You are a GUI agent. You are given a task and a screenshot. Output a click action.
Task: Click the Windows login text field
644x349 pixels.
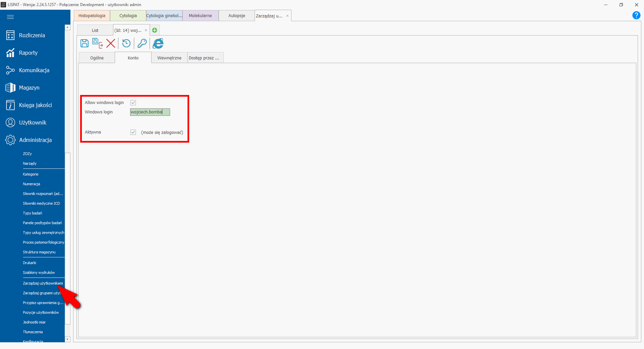click(150, 112)
